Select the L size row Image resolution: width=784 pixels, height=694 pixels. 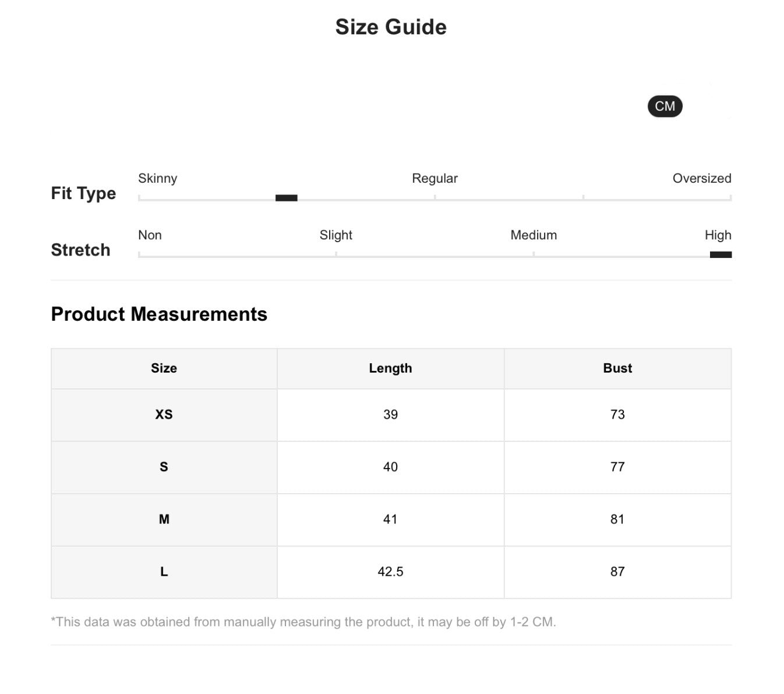[x=164, y=572]
